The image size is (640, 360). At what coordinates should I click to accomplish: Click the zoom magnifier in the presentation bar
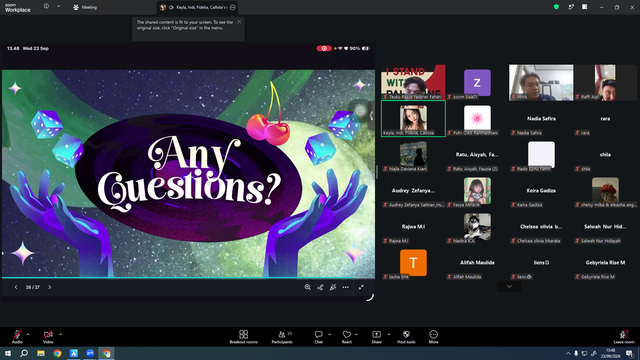click(307, 287)
